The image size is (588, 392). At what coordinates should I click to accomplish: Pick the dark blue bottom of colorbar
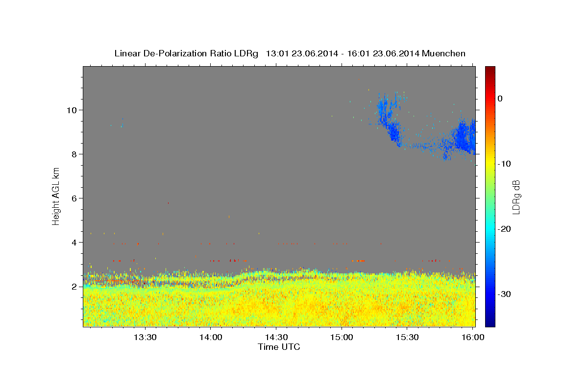[490, 323]
